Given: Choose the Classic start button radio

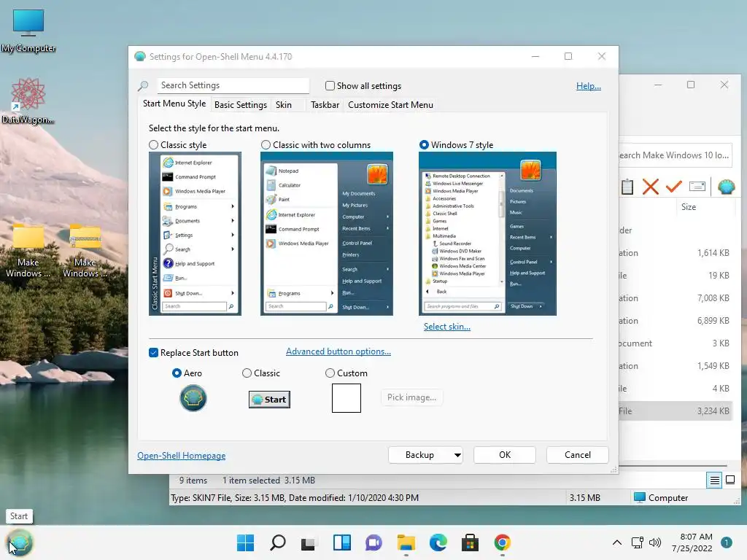Looking at the screenshot, I should (247, 373).
